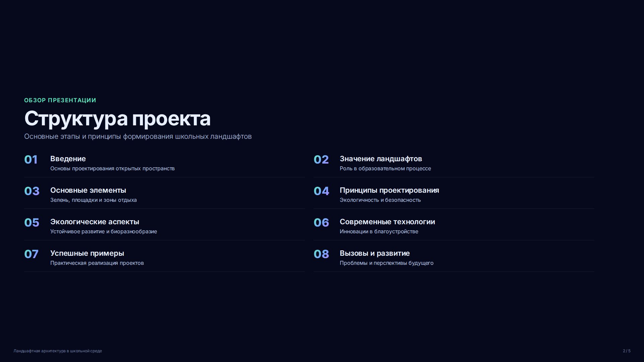The width and height of the screenshot is (644, 362).
Task: Click 'Зелень, площадки и зоны отдыха' line
Action: click(94, 200)
